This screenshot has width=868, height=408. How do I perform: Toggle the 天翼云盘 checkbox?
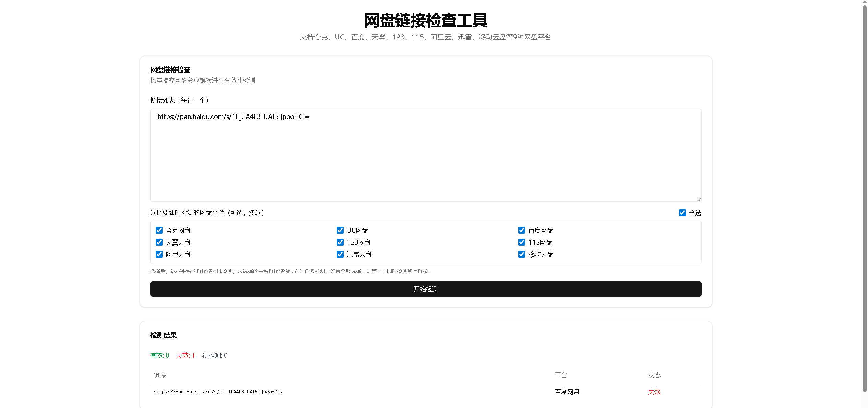(x=159, y=242)
